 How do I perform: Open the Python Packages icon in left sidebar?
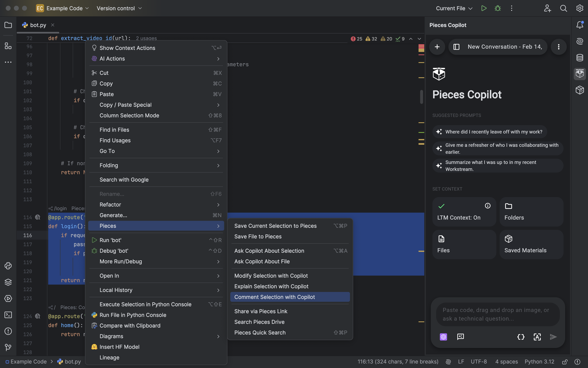[8, 266]
